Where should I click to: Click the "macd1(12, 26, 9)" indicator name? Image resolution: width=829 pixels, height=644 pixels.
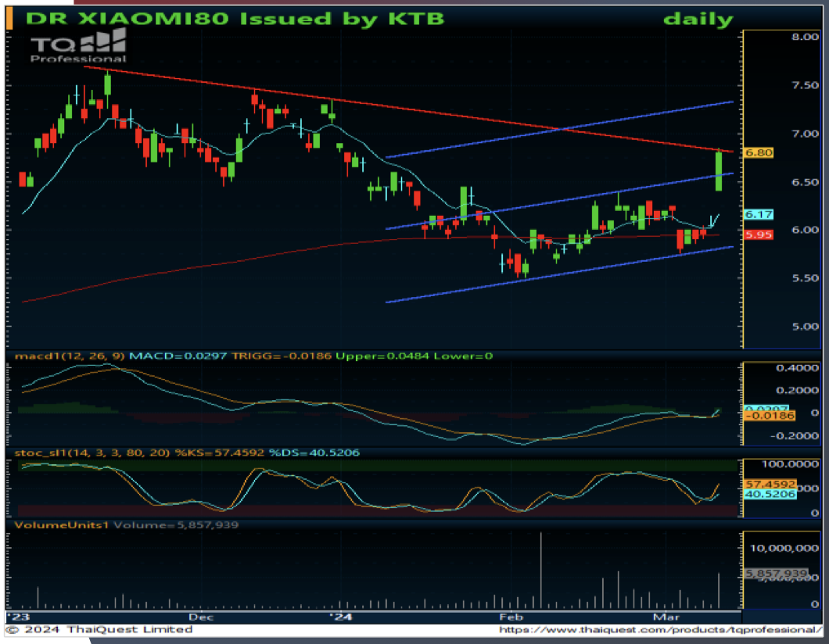tap(70, 356)
